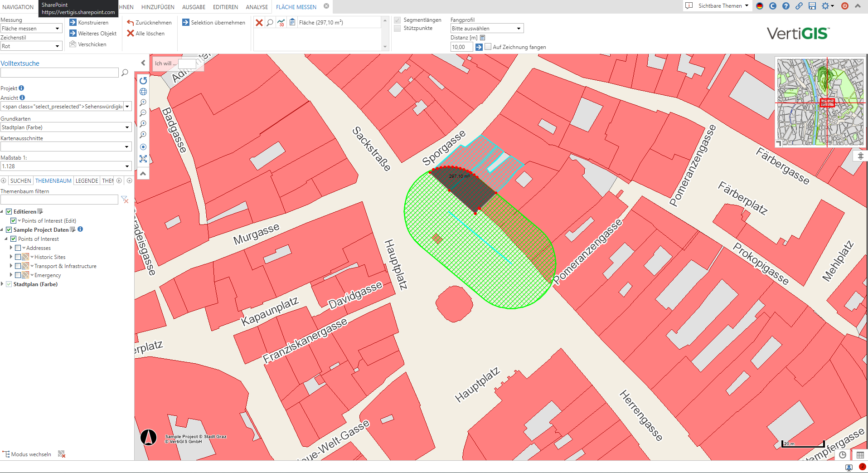Enable the Stützpunkte checkbox
Viewport: 868px width, 473px height.
click(398, 29)
